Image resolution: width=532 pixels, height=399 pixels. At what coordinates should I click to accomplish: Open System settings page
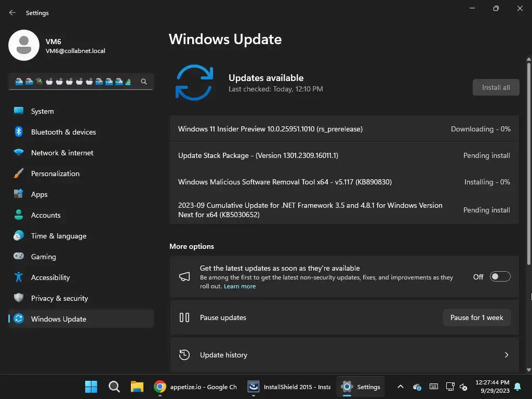(81, 111)
